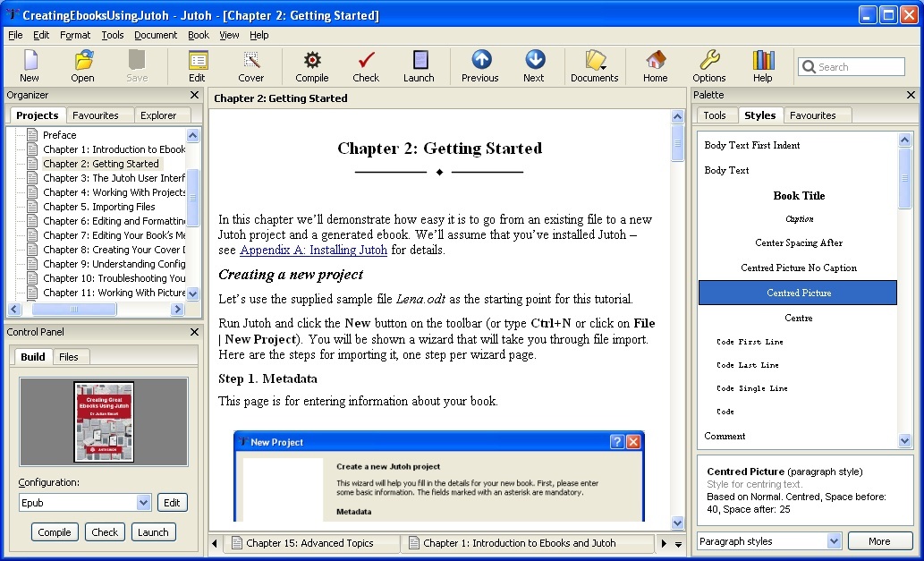Click Styles list scrollbar down arrow
Image resolution: width=924 pixels, height=561 pixels.
tap(905, 440)
